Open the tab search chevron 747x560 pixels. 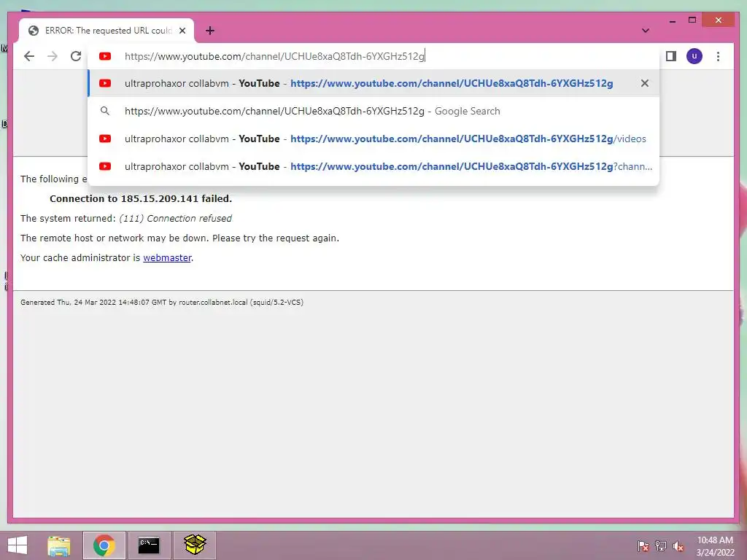(x=646, y=31)
